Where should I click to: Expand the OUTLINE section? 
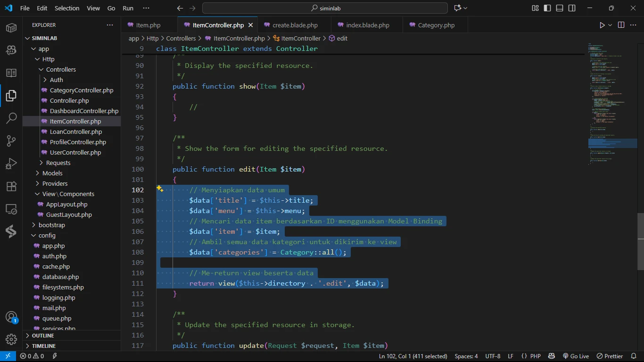tap(43, 336)
